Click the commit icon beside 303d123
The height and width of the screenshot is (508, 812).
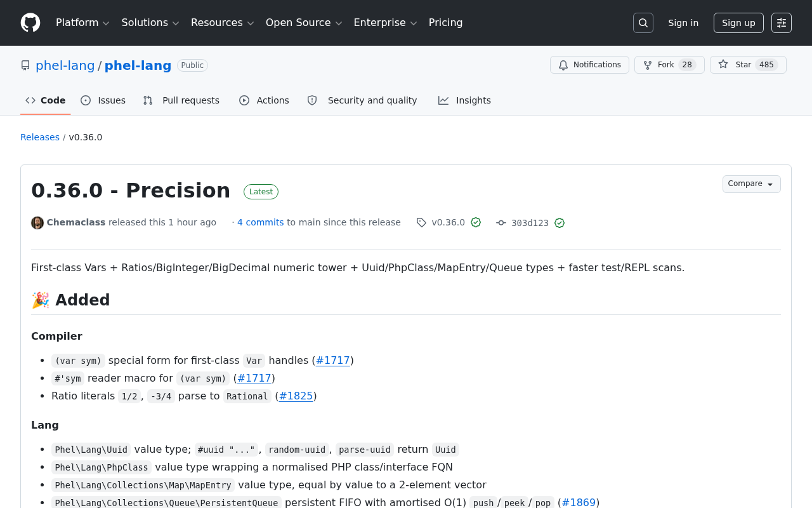pos(501,223)
